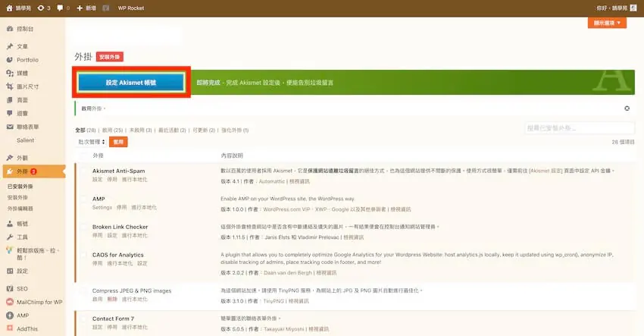Filter by 未啟用 (3) inactive plugins
Image resolution: width=644 pixels, height=336 pixels.
pyautogui.click(x=140, y=130)
